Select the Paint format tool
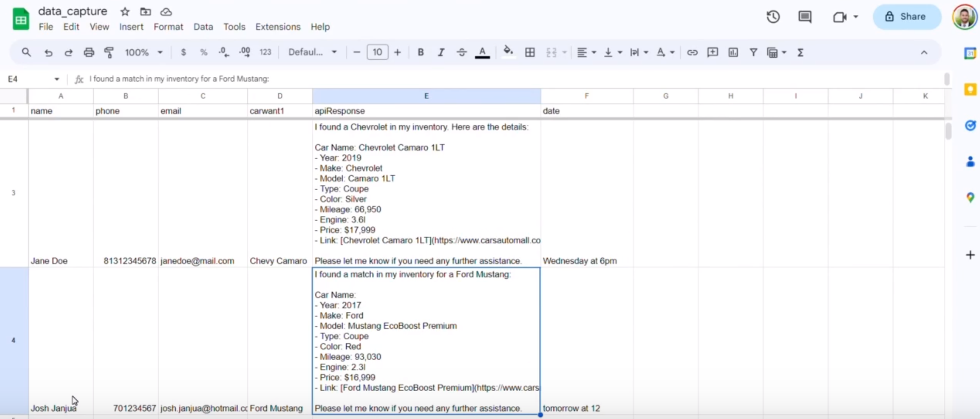 click(x=109, y=53)
